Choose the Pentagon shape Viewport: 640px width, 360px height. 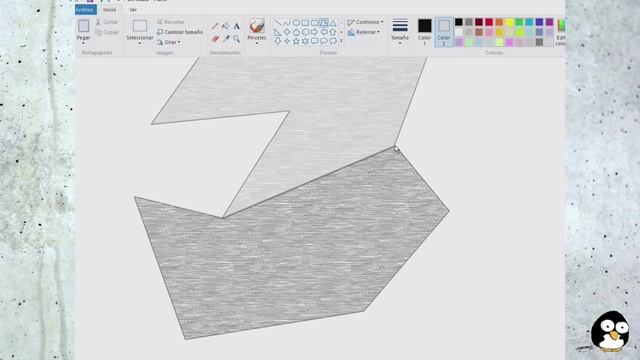(296, 32)
